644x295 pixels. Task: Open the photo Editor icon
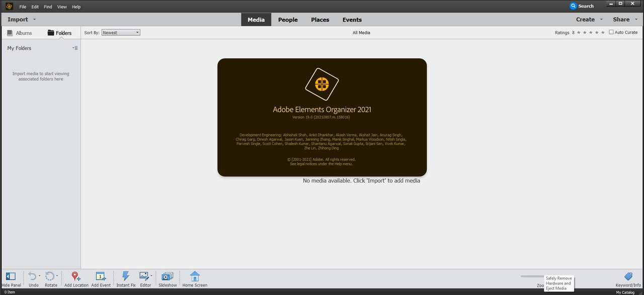point(144,276)
